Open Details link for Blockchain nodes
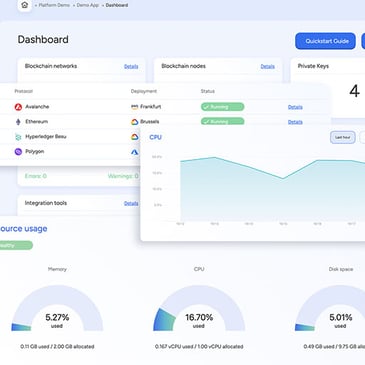 (x=268, y=67)
